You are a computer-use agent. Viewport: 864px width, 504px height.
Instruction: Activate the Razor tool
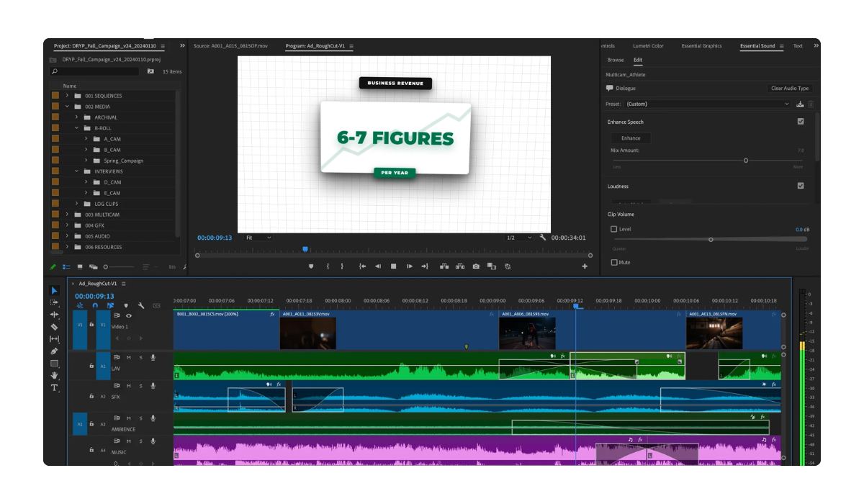pyautogui.click(x=54, y=327)
